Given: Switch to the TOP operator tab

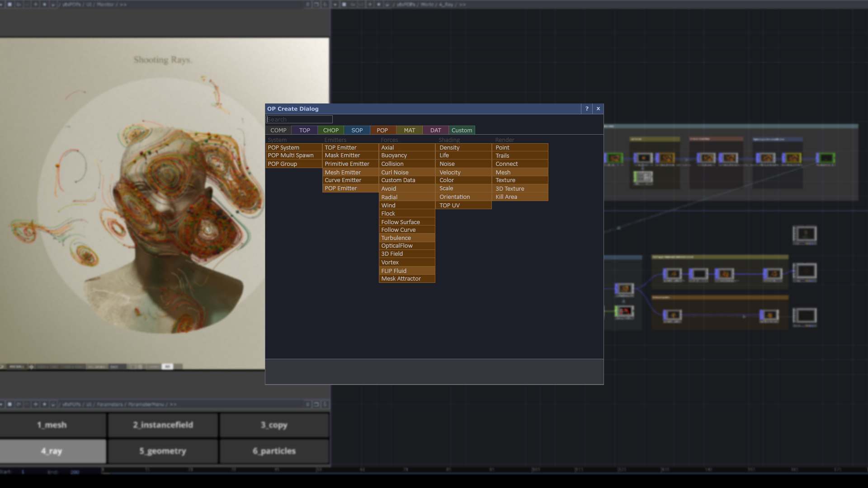Looking at the screenshot, I should pos(304,130).
